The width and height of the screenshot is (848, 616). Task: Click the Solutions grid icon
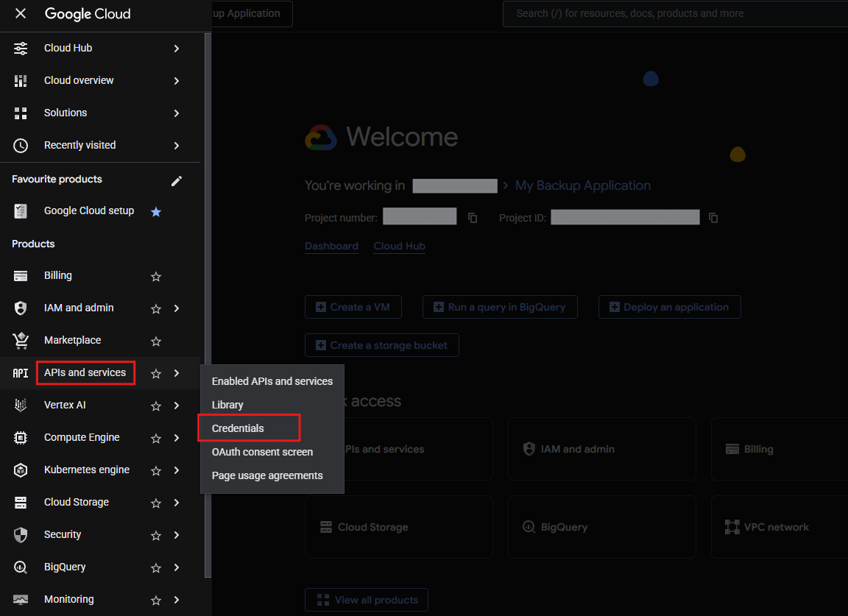coord(21,113)
